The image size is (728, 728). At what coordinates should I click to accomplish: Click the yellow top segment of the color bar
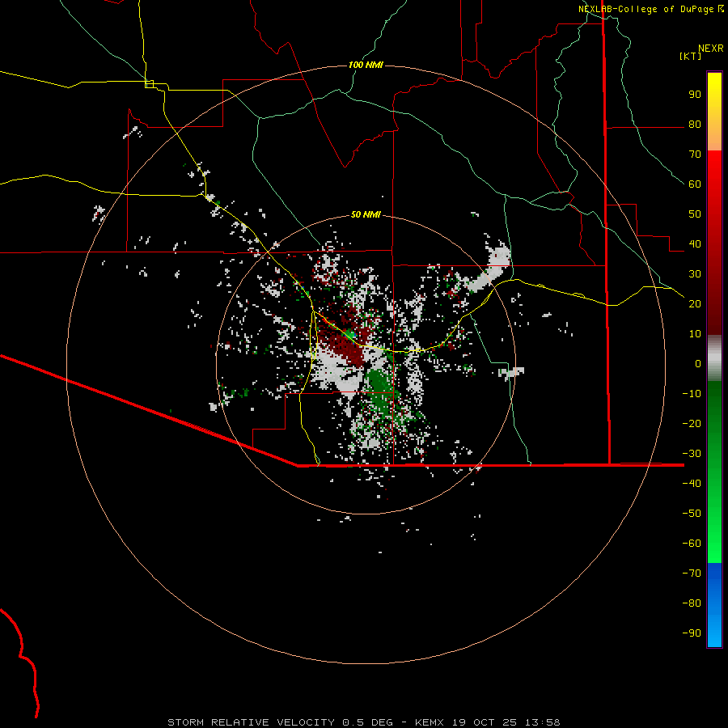pyautogui.click(x=714, y=112)
